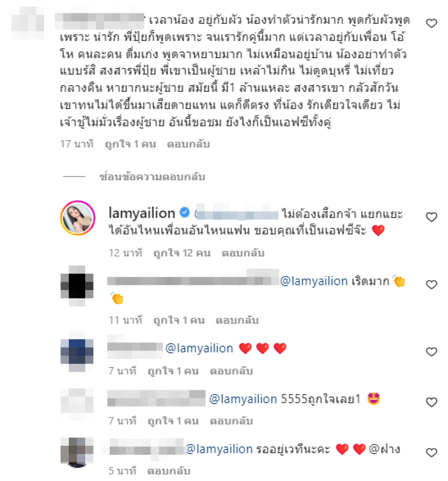Open @lamyailion mention in เริ่ดมาก comment

[x=314, y=281]
